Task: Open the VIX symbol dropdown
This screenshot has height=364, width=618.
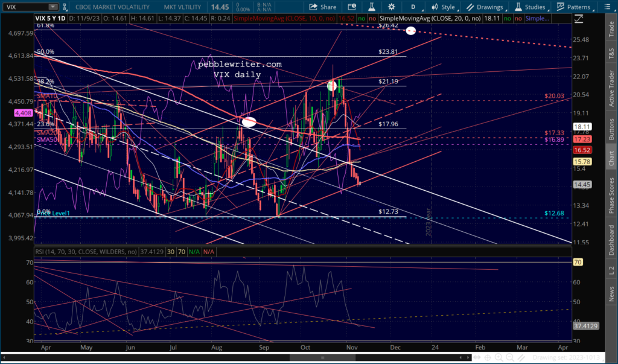Action: click(53, 7)
